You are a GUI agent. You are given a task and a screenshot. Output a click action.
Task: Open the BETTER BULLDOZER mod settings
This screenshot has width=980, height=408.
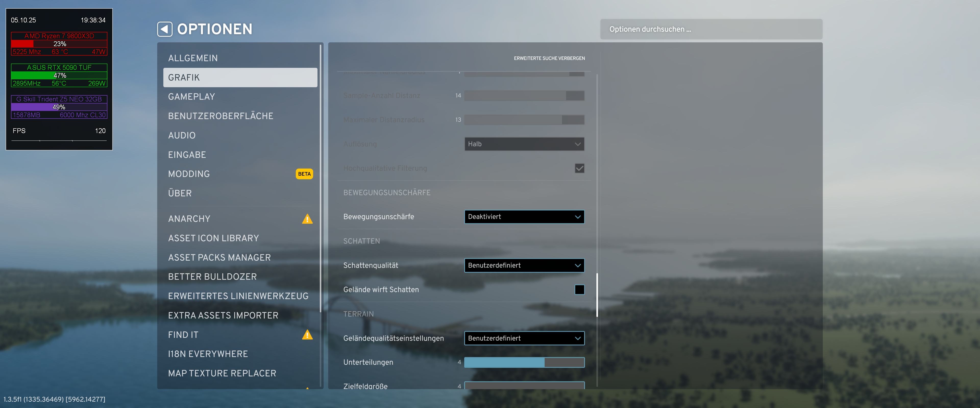tap(212, 277)
